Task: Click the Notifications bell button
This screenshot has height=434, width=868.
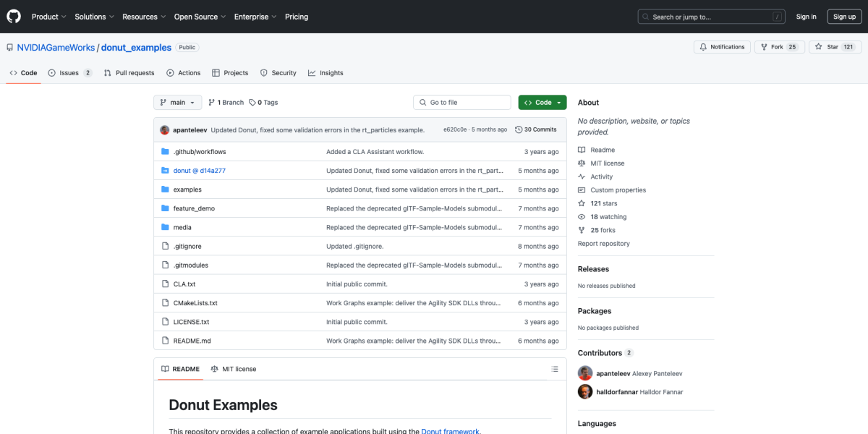Action: tap(722, 47)
